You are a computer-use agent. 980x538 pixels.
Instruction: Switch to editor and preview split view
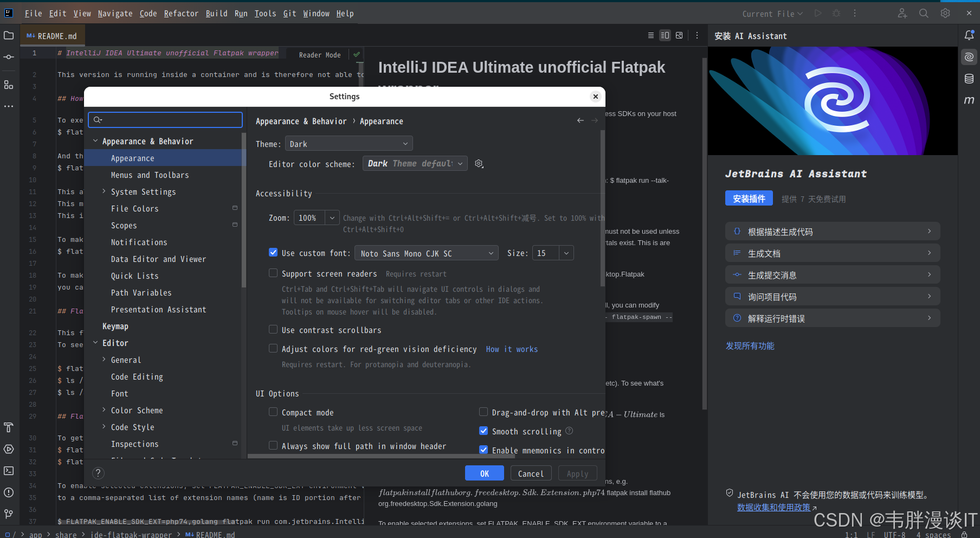pyautogui.click(x=665, y=35)
